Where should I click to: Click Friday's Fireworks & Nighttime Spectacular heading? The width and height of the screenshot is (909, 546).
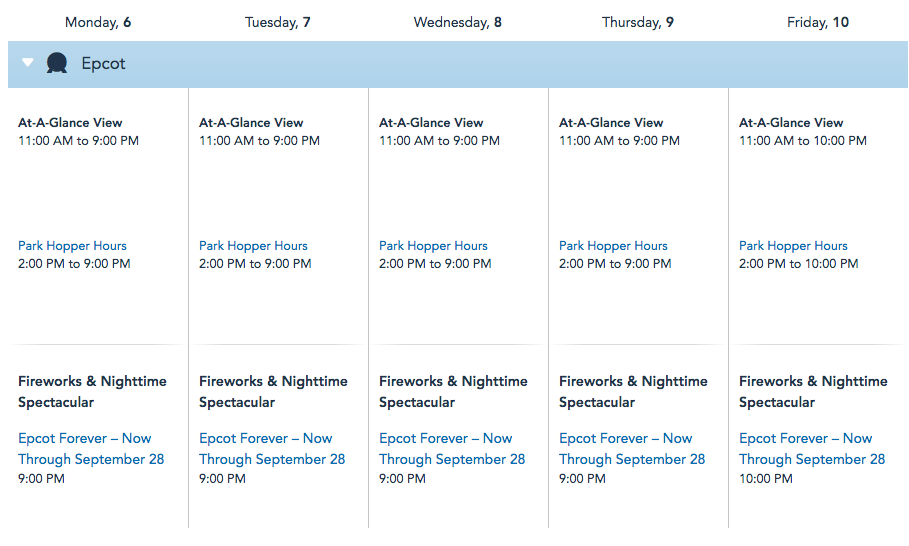pos(813,392)
